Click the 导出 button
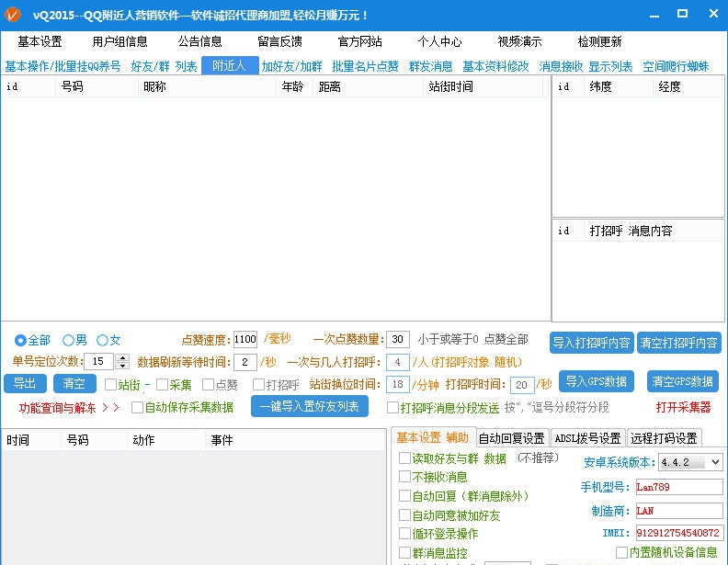The image size is (728, 565). coord(25,384)
